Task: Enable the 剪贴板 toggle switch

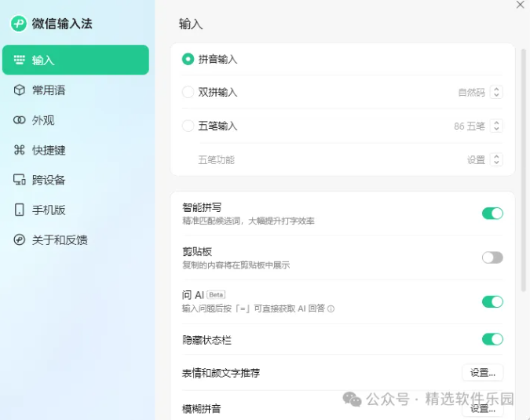Action: 492,257
